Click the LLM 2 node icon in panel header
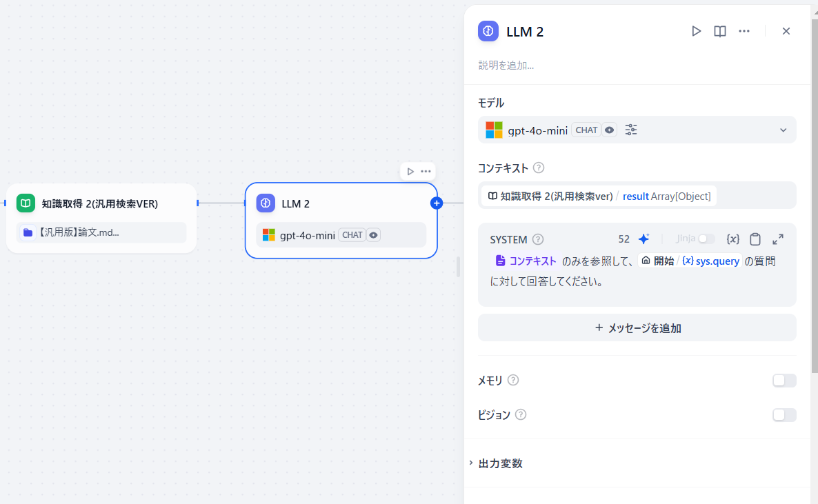818x504 pixels. pyautogui.click(x=488, y=31)
